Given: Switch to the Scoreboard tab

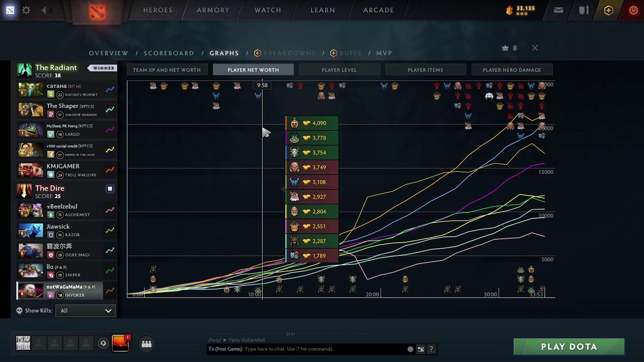Looking at the screenshot, I should click(x=169, y=53).
